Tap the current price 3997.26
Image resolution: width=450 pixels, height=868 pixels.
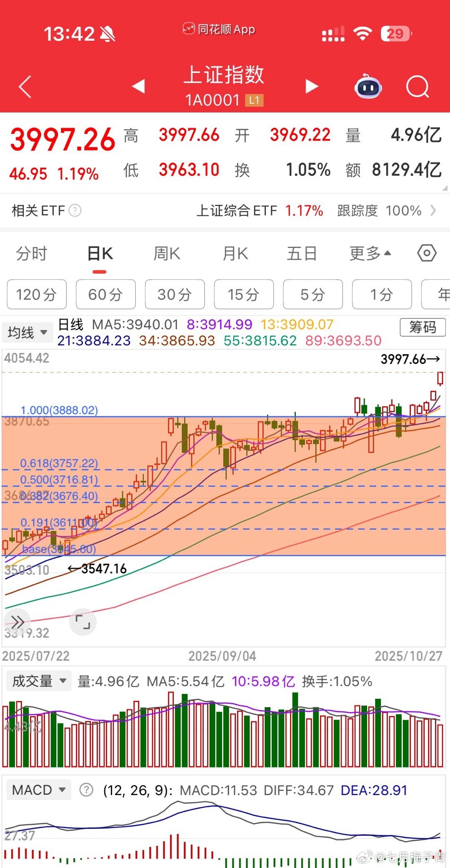62,140
